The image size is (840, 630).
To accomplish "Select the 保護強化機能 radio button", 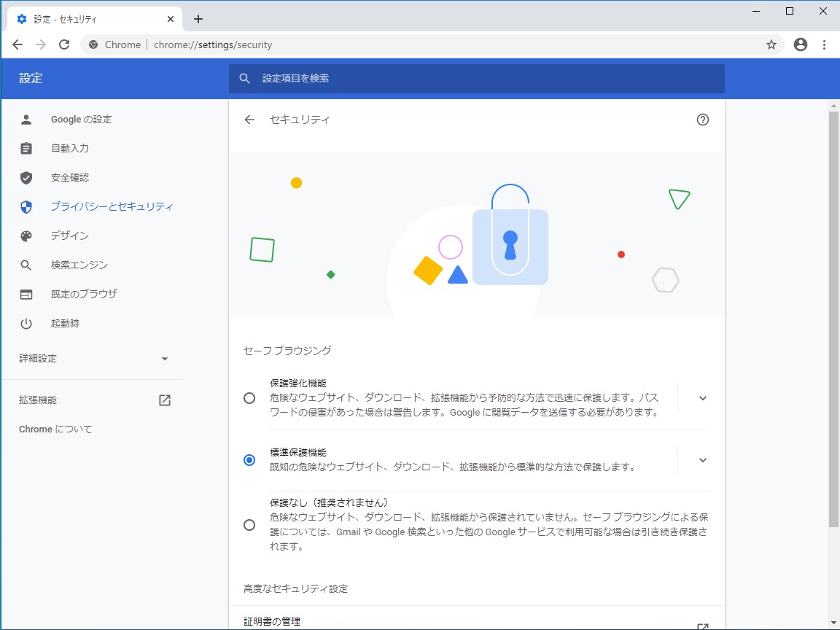I will pyautogui.click(x=249, y=398).
